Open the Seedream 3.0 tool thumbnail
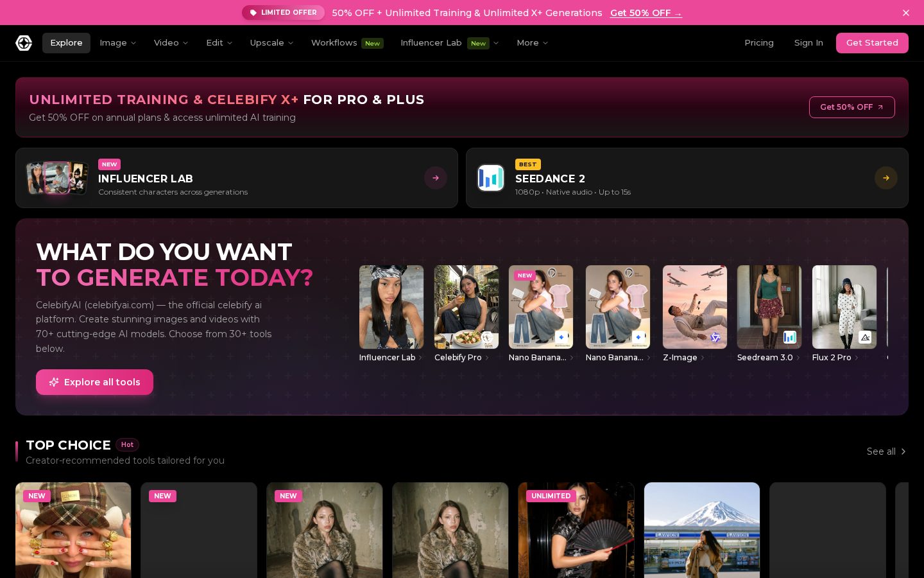Image resolution: width=924 pixels, height=578 pixels. tap(769, 307)
